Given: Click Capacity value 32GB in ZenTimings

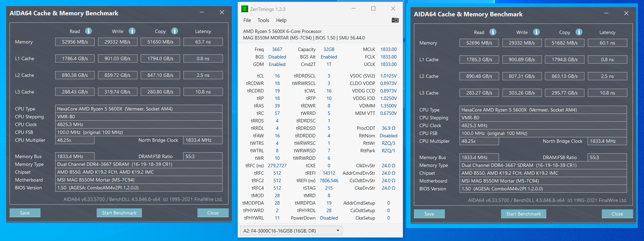Looking at the screenshot, I should (x=329, y=49).
